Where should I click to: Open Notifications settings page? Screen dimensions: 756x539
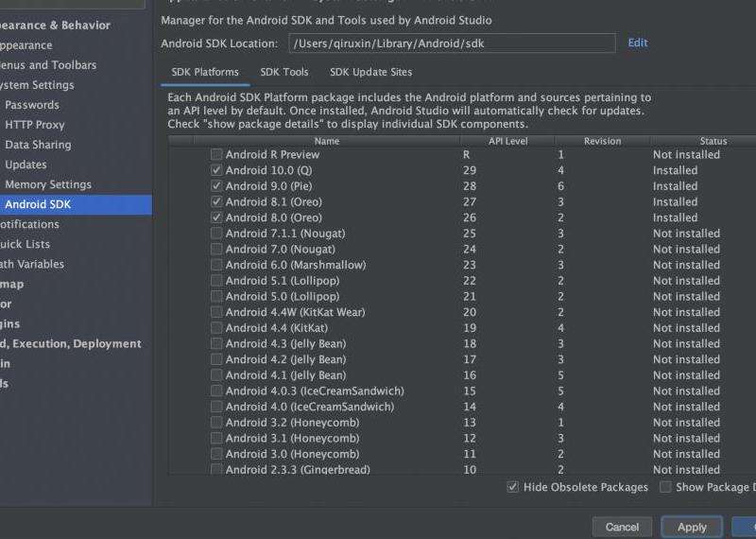click(29, 224)
